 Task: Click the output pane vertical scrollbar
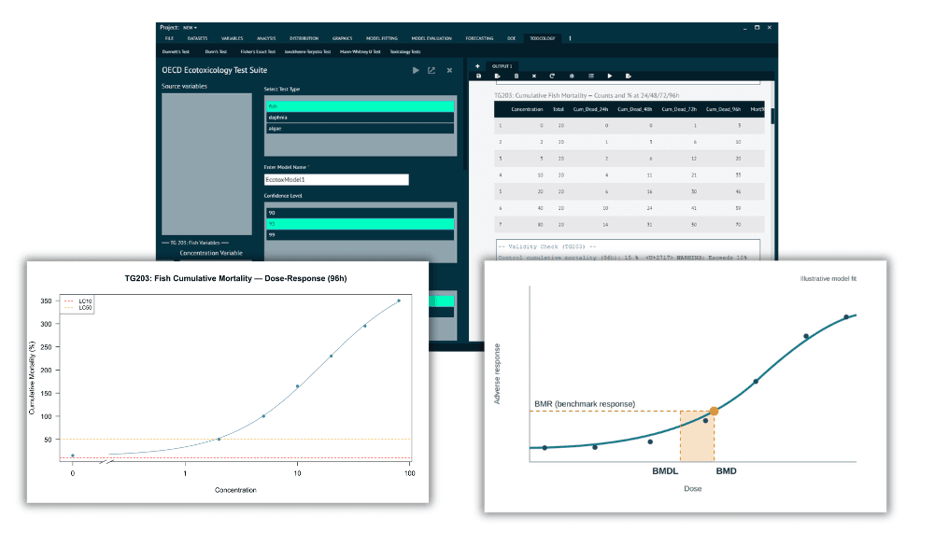pyautogui.click(x=772, y=116)
